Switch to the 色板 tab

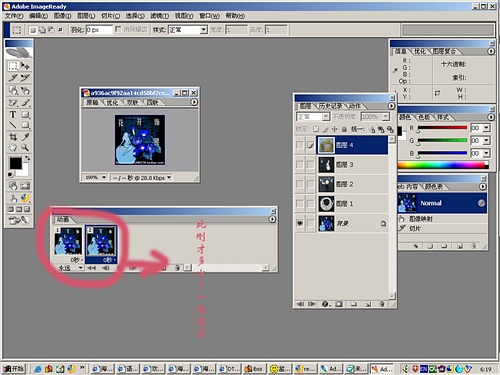424,117
